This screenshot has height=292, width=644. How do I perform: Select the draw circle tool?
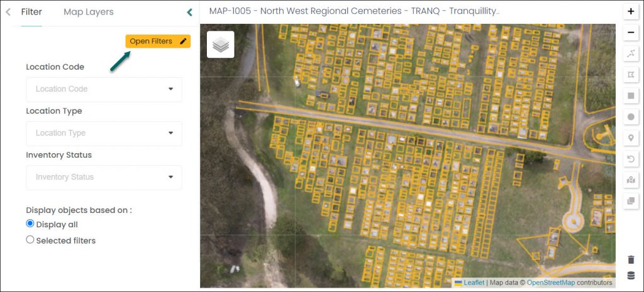click(x=631, y=117)
